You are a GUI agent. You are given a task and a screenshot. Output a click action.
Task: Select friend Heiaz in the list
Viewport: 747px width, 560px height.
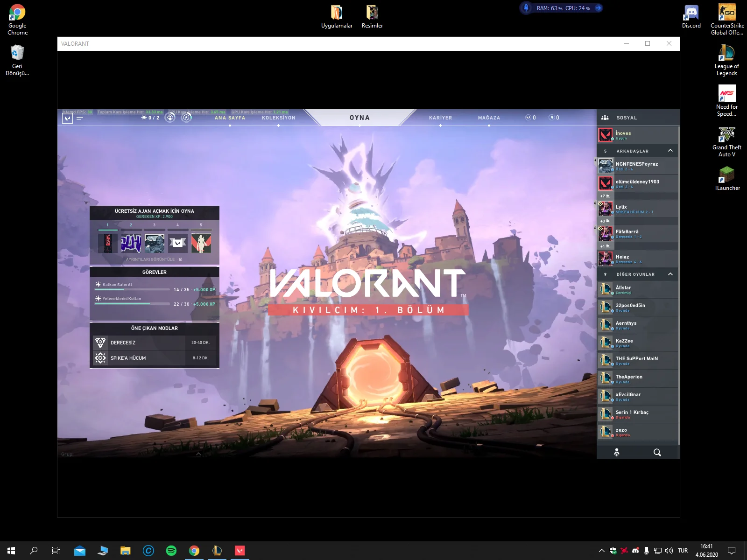pyautogui.click(x=637, y=259)
